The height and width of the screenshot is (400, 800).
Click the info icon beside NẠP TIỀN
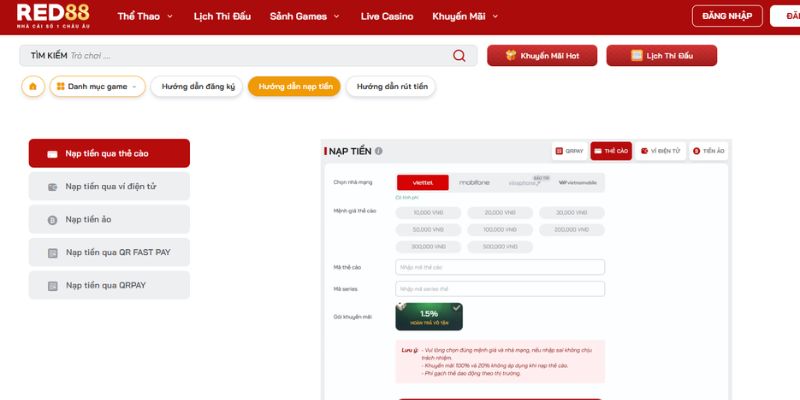click(379, 151)
